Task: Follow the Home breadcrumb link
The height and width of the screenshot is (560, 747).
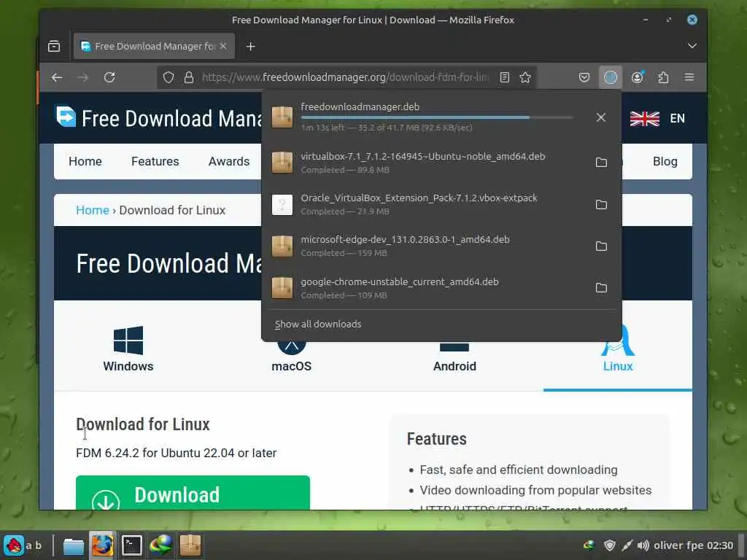Action: pyautogui.click(x=93, y=210)
